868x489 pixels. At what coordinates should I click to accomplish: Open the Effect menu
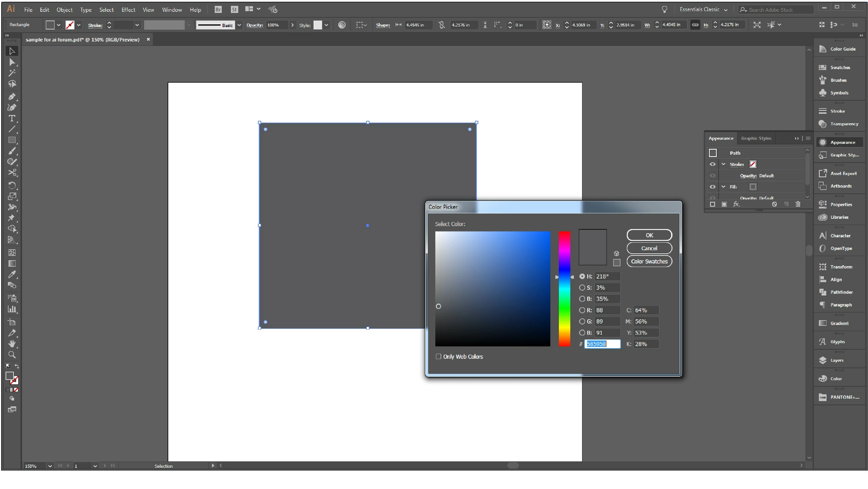128,10
